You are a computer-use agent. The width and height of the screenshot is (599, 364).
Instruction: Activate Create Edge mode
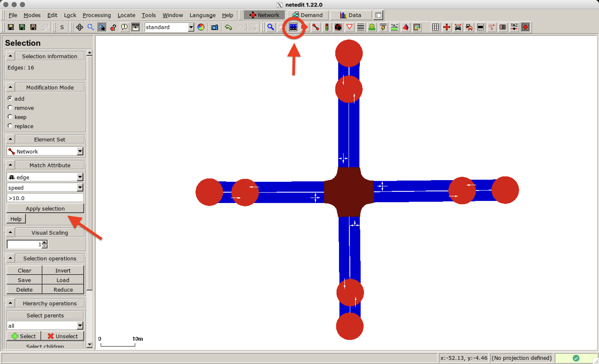(315, 27)
